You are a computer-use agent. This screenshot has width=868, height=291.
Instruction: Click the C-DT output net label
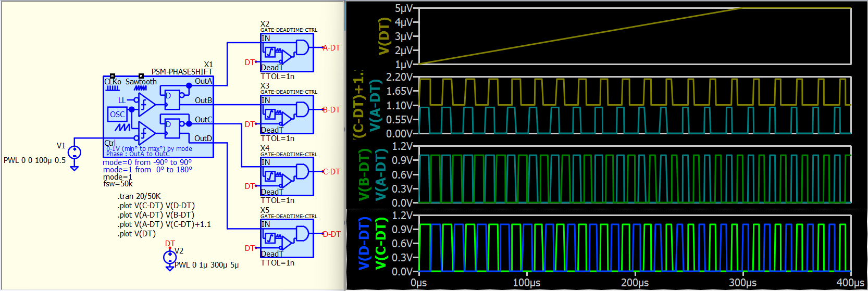point(331,172)
